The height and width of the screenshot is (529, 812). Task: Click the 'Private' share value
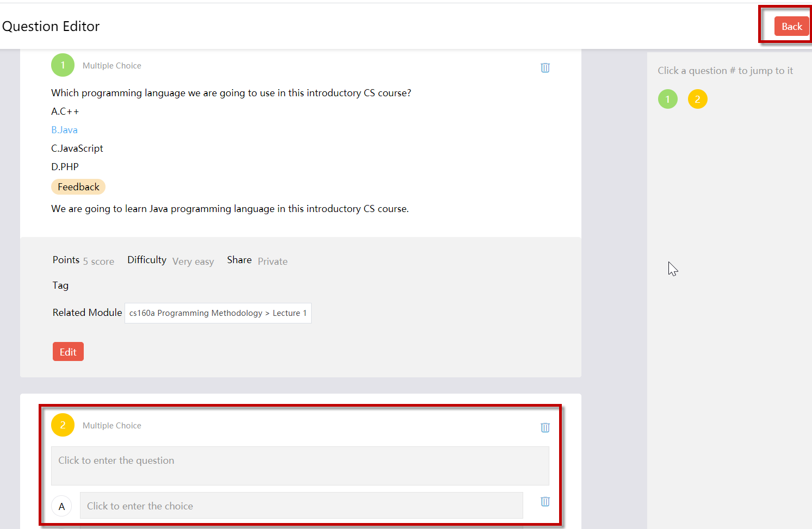pyautogui.click(x=272, y=262)
